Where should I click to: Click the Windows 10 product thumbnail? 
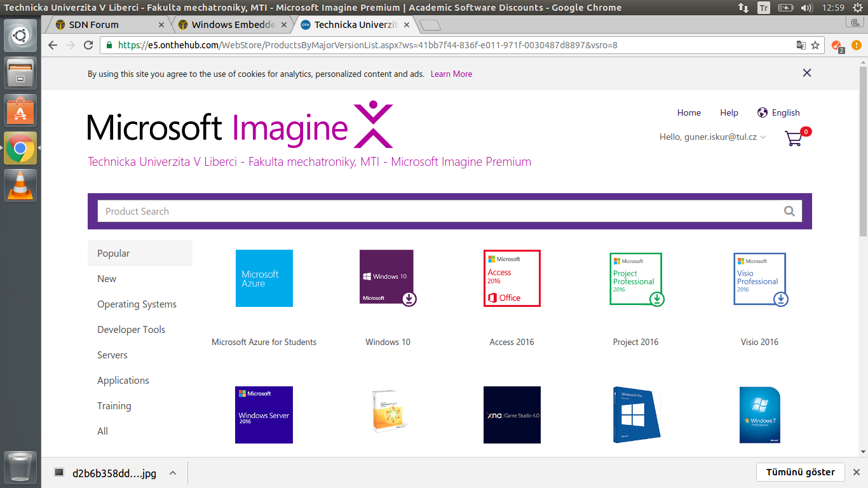tap(388, 278)
